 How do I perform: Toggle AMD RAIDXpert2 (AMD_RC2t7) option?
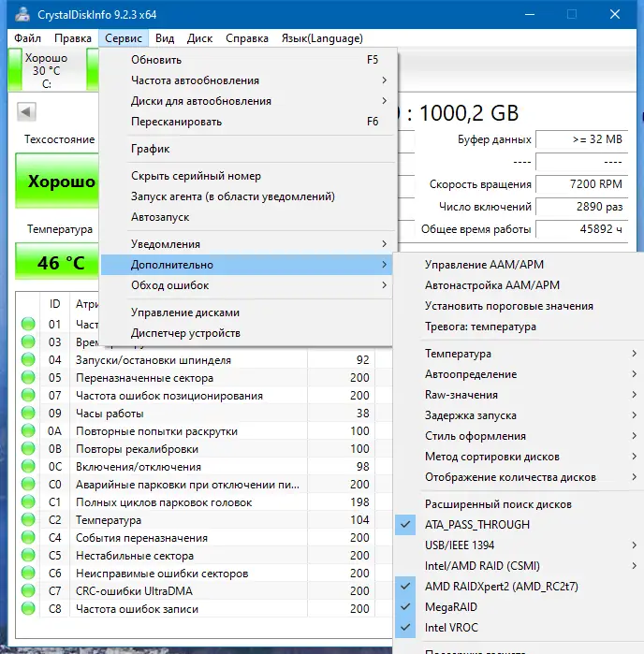tap(518, 586)
